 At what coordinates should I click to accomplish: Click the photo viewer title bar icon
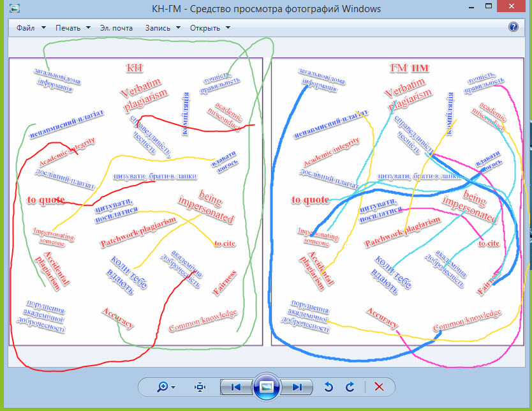pos(15,8)
